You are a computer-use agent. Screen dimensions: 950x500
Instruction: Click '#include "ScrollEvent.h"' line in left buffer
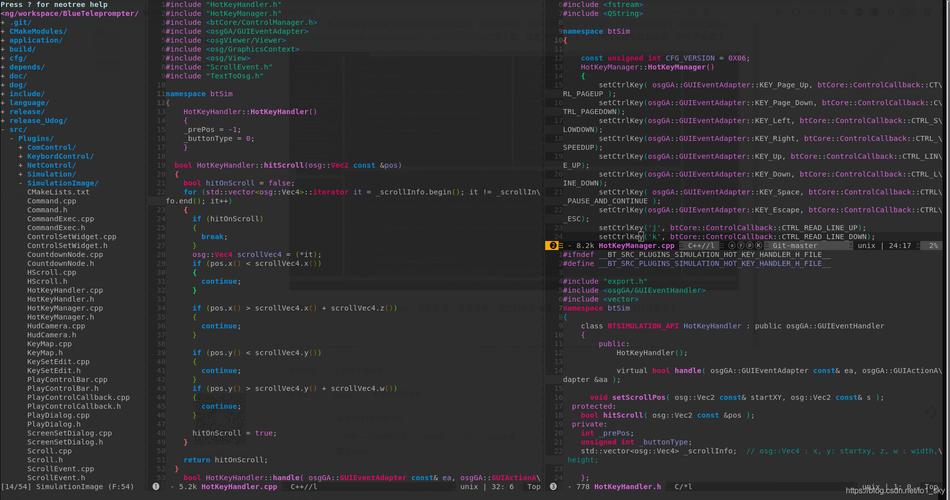tap(219, 67)
